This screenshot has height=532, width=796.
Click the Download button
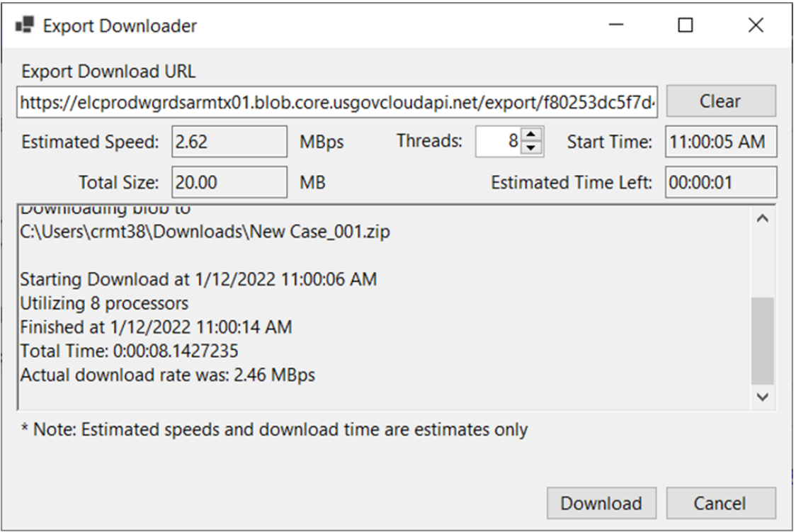(x=601, y=503)
